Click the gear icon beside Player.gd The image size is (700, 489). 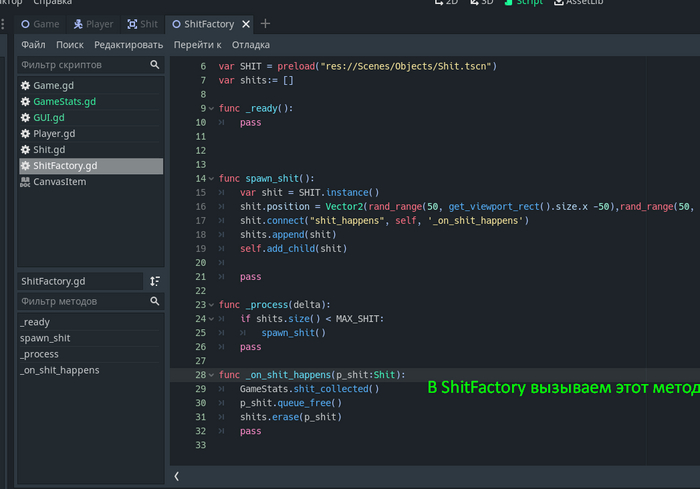click(x=25, y=134)
